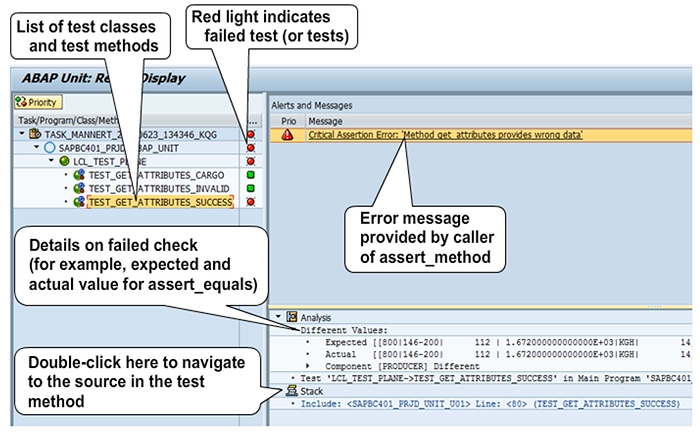The width and height of the screenshot is (700, 434).
Task: Click the critical error warning triangle icon
Action: click(288, 134)
